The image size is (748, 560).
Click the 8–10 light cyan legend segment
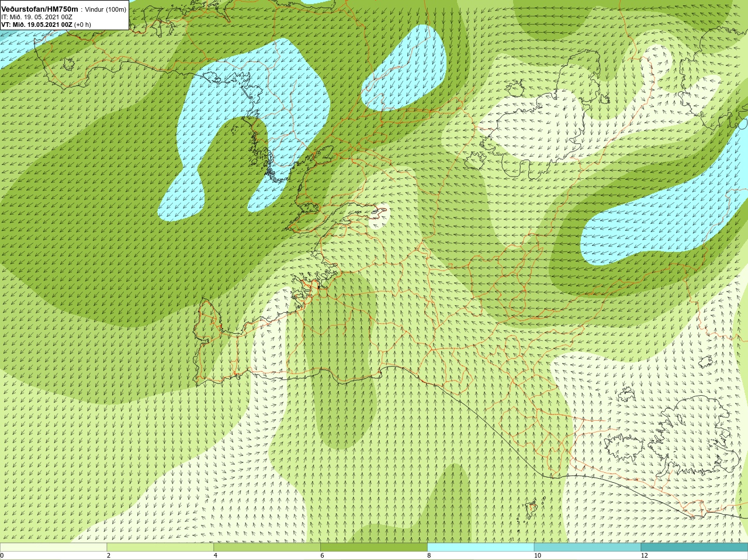pos(480,547)
